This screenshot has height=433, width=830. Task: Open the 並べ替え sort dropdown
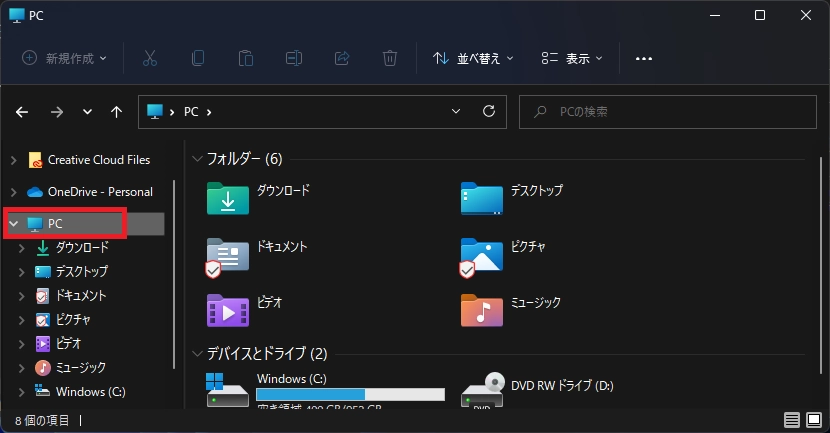(473, 58)
